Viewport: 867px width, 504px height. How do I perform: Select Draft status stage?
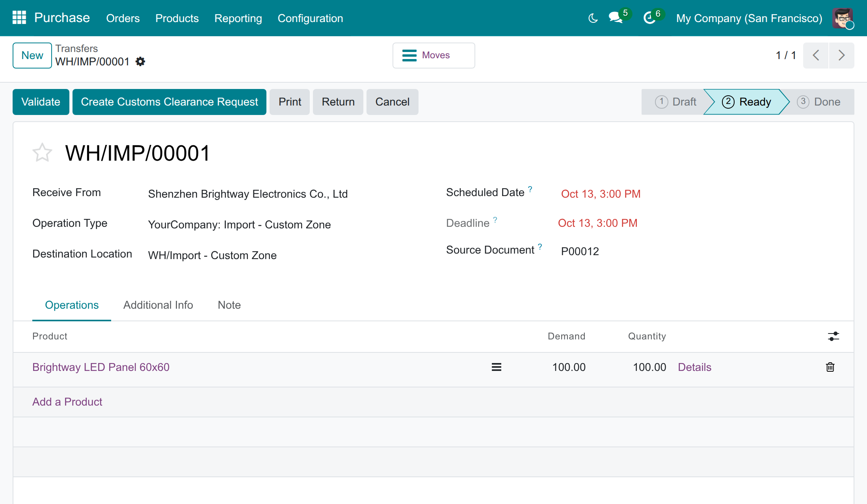tap(676, 102)
